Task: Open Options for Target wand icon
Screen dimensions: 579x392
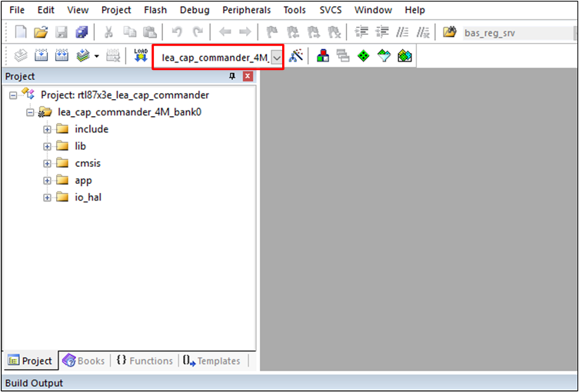Action: coord(296,56)
